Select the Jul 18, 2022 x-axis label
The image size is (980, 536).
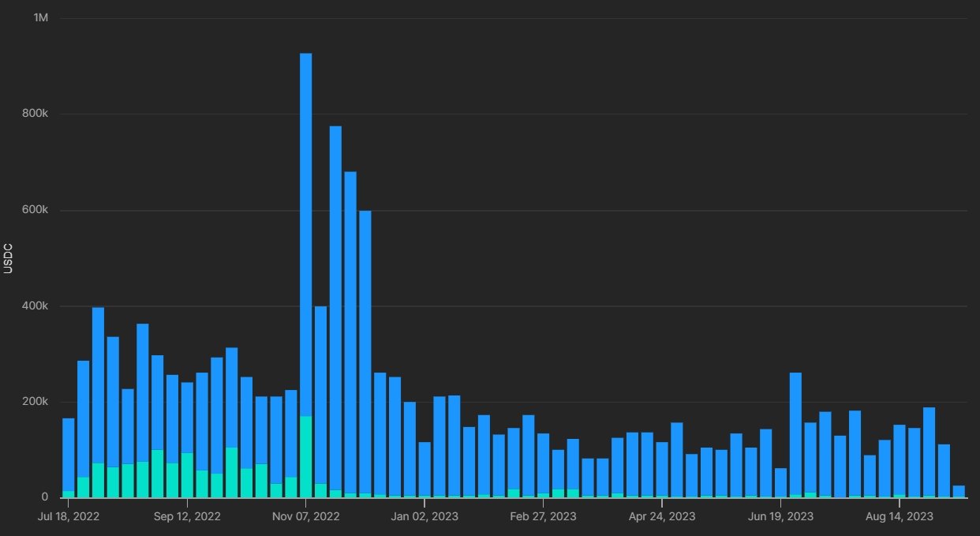pos(68,517)
